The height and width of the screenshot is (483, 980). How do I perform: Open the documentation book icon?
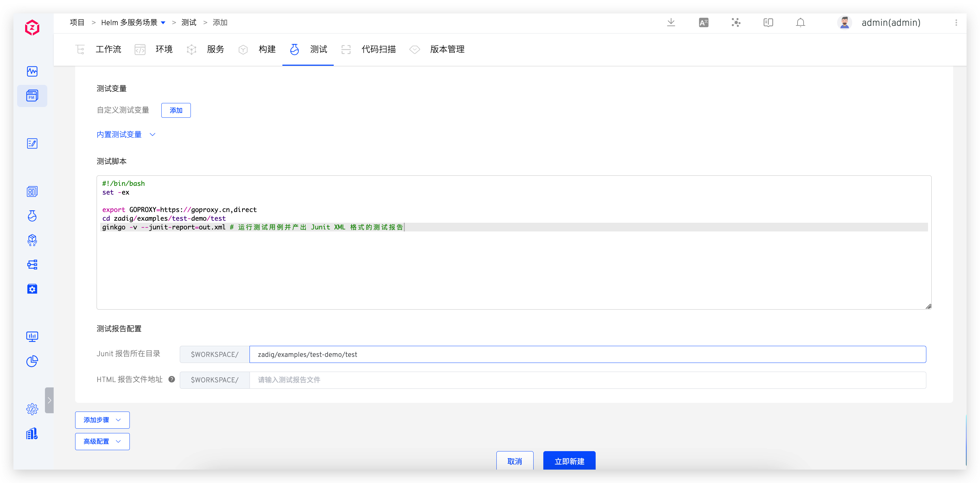point(768,22)
